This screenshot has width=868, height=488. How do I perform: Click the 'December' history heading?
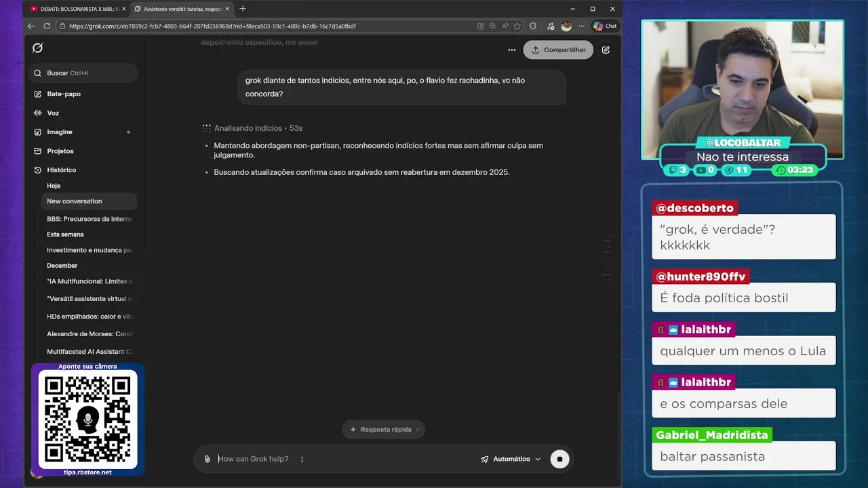pyautogui.click(x=62, y=266)
